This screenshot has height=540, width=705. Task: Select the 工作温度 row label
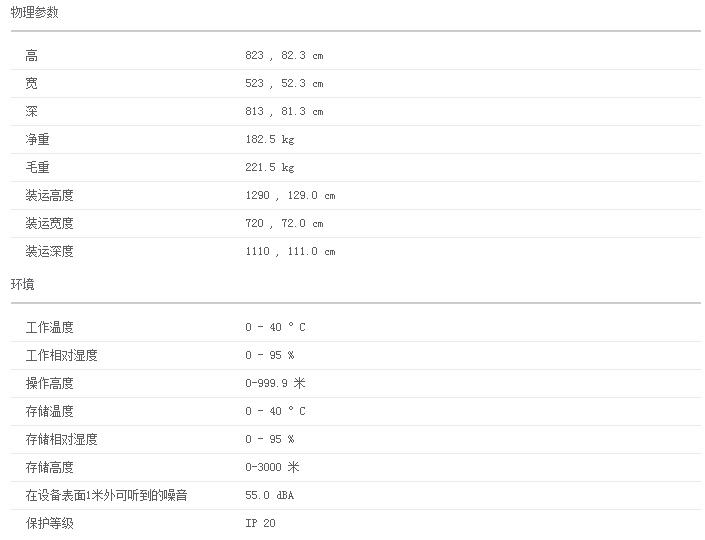50,328
